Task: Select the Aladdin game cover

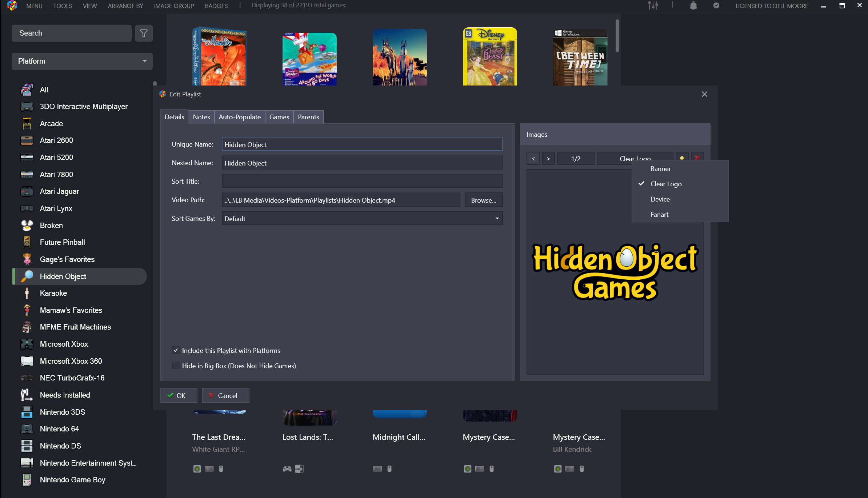Action: click(x=219, y=56)
